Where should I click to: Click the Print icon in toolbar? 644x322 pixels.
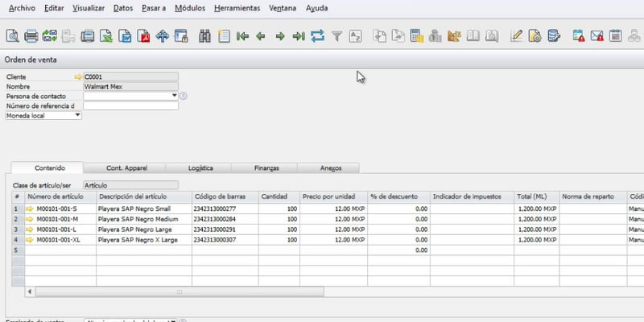(x=31, y=36)
